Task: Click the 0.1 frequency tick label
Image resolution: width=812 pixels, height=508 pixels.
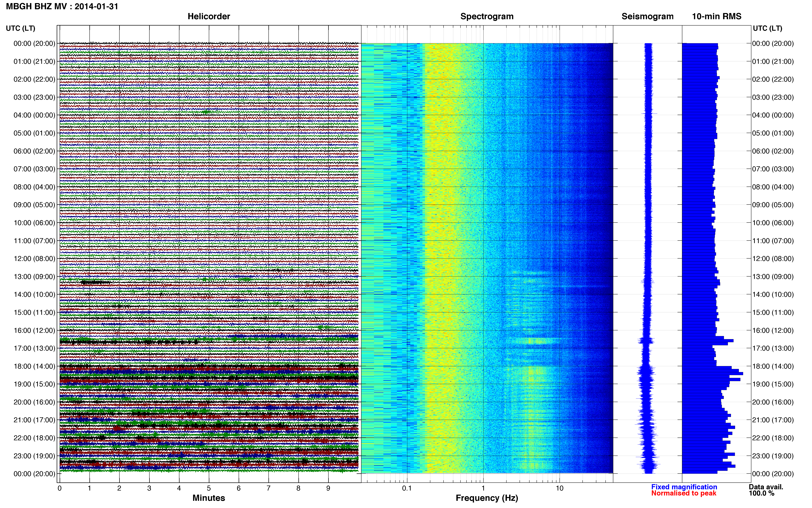Action: coord(407,488)
